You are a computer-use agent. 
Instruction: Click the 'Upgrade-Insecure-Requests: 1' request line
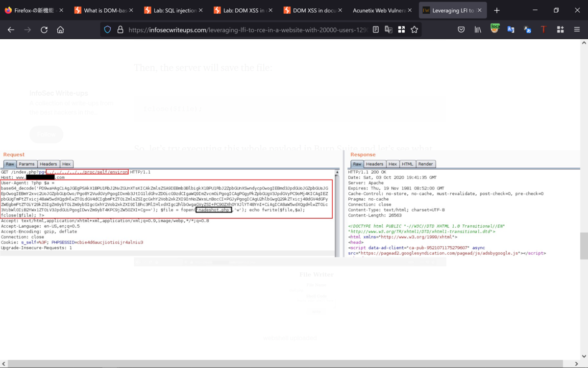click(x=36, y=248)
